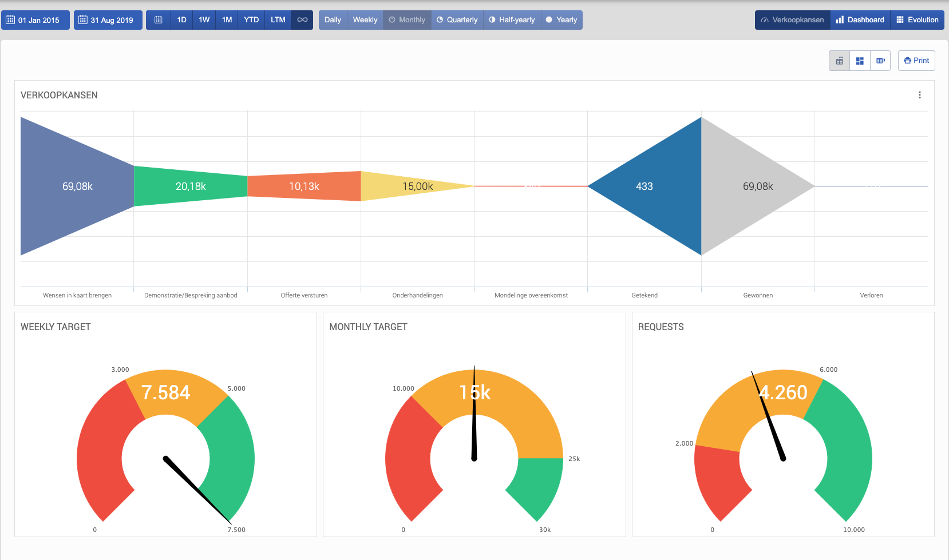Select the infinity all-time range icon
This screenshot has width=949, height=560.
coord(302,20)
